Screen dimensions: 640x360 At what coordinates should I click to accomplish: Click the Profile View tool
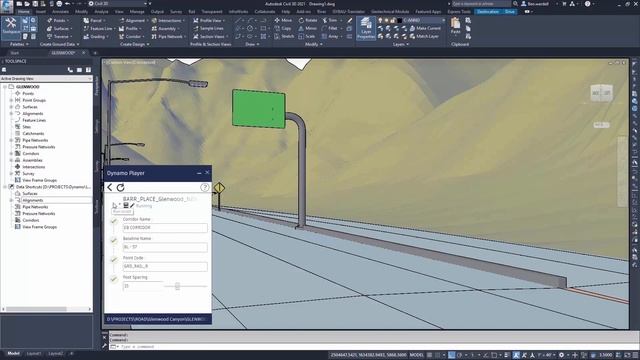(x=208, y=20)
